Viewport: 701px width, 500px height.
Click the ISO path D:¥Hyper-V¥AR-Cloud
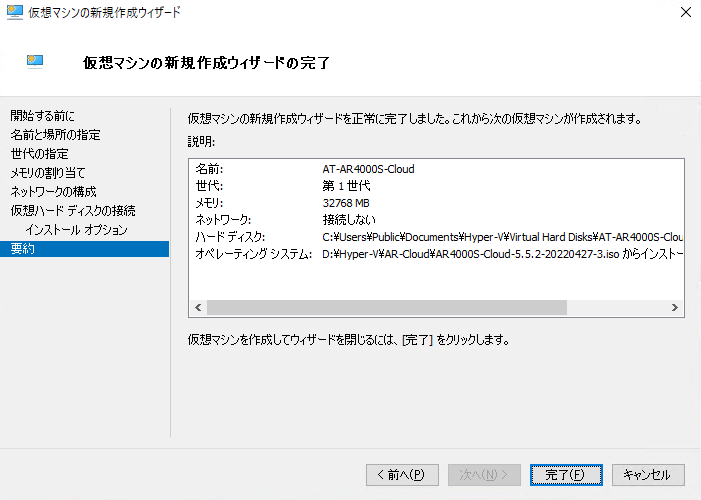(503, 254)
